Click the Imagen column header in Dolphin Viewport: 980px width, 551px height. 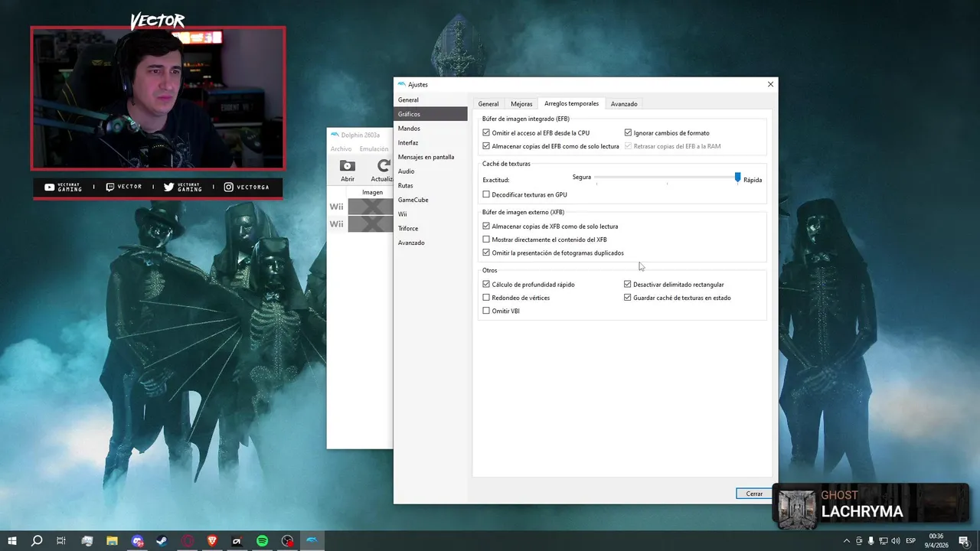[372, 192]
